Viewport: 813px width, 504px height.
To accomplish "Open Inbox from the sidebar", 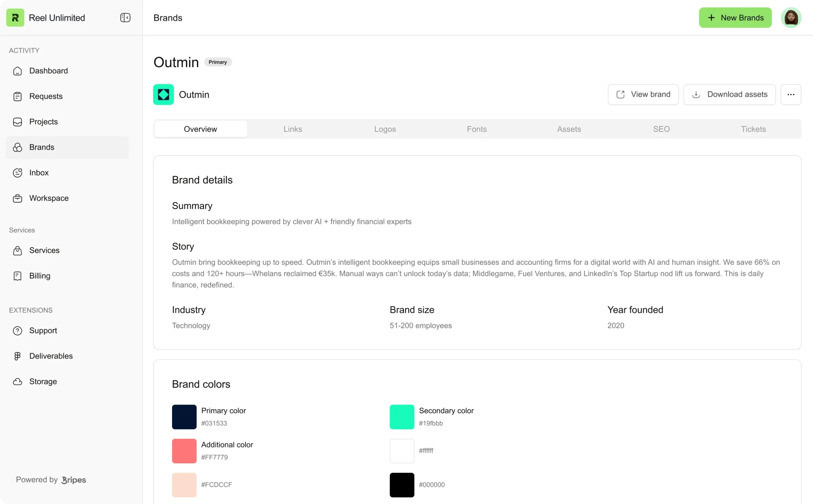I will (67, 173).
